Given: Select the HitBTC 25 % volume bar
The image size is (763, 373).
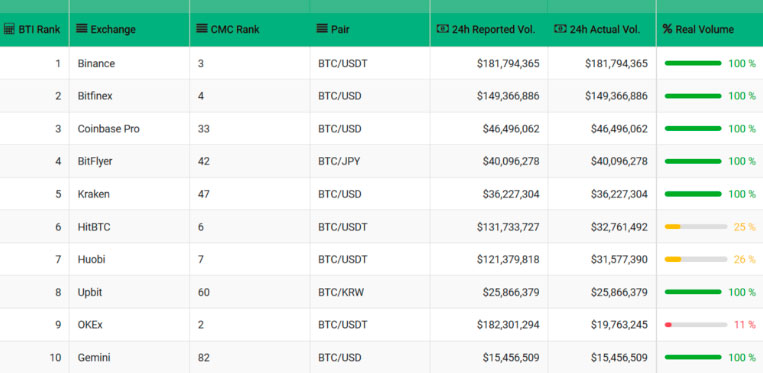Looking at the screenshot, I should tap(696, 227).
